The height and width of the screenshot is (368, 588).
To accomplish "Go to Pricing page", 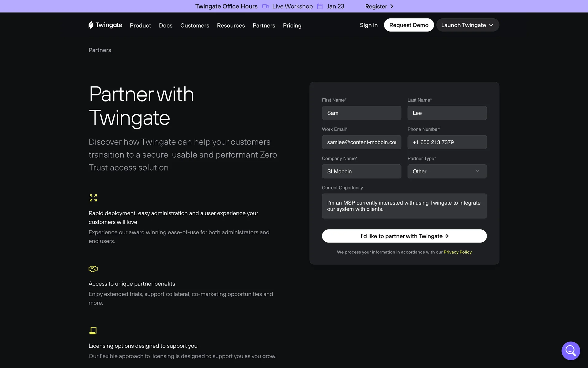I will (x=292, y=25).
